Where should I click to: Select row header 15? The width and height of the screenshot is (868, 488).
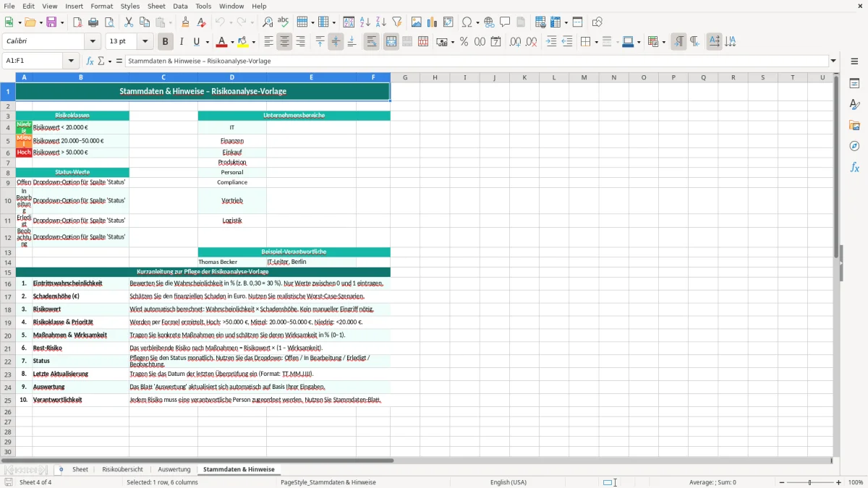(x=8, y=272)
